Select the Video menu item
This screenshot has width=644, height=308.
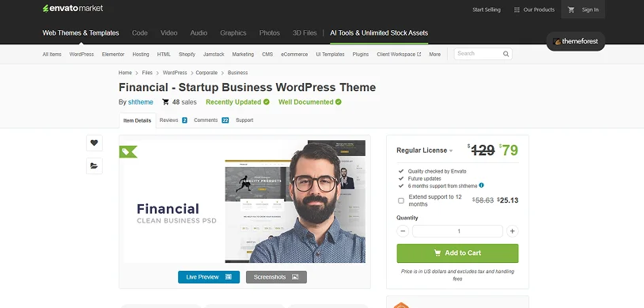pyautogui.click(x=169, y=33)
